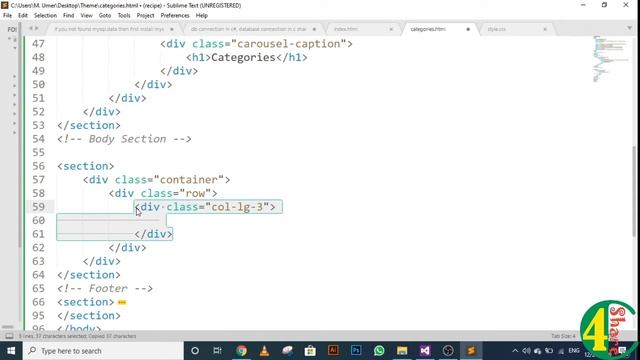The height and width of the screenshot is (360, 640).
Task: Open the Help menu
Action: 202,16
